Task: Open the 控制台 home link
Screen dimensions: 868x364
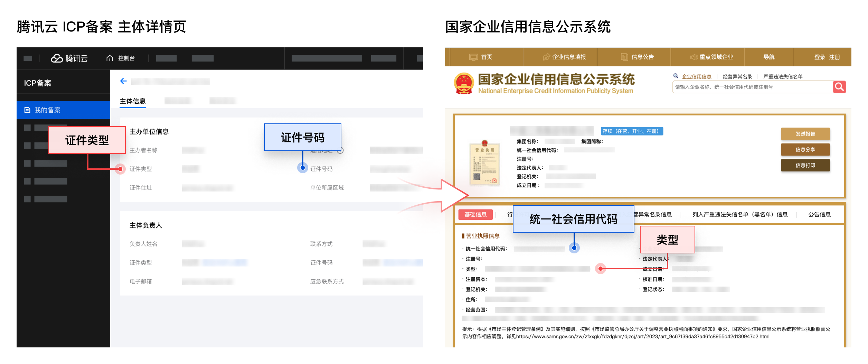Action: click(121, 58)
